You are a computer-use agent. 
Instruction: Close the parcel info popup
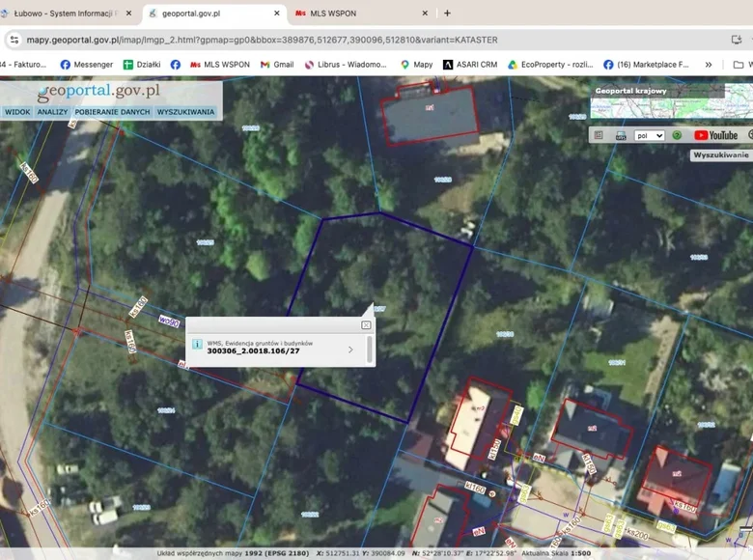366,325
